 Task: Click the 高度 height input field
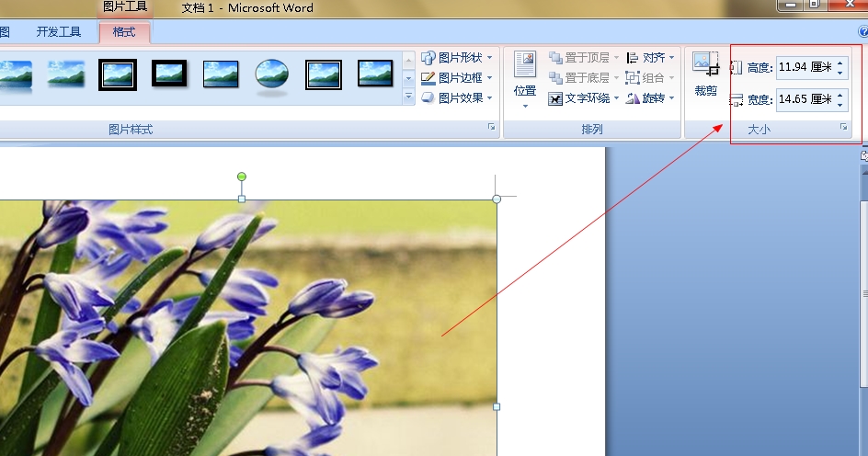[805, 67]
